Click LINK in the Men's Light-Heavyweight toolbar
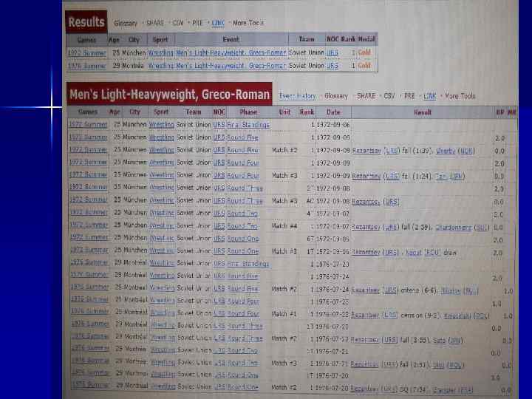Image resolution: width=532 pixels, height=399 pixels. pos(429,96)
